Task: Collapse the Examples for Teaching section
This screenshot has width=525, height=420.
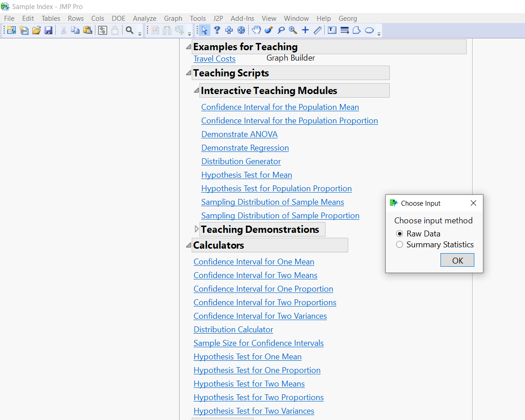Action: [x=189, y=47]
